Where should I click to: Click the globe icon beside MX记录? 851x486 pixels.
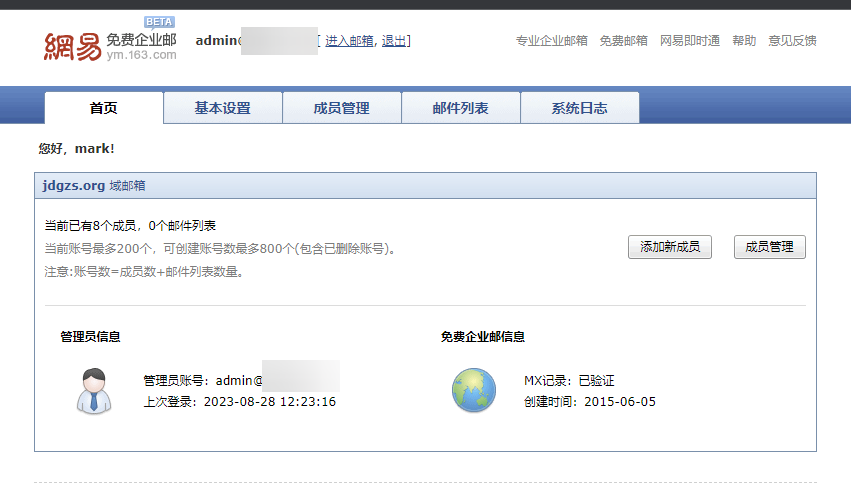coord(474,390)
